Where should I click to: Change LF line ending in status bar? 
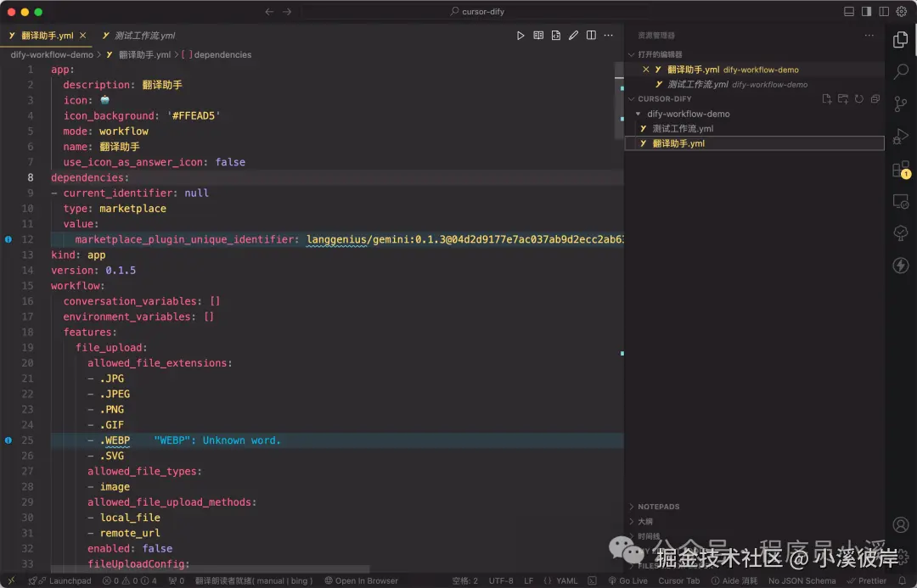tap(528, 580)
